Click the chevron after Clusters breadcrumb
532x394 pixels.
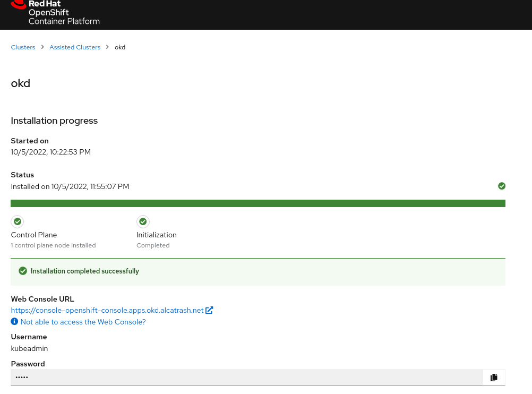(x=42, y=47)
